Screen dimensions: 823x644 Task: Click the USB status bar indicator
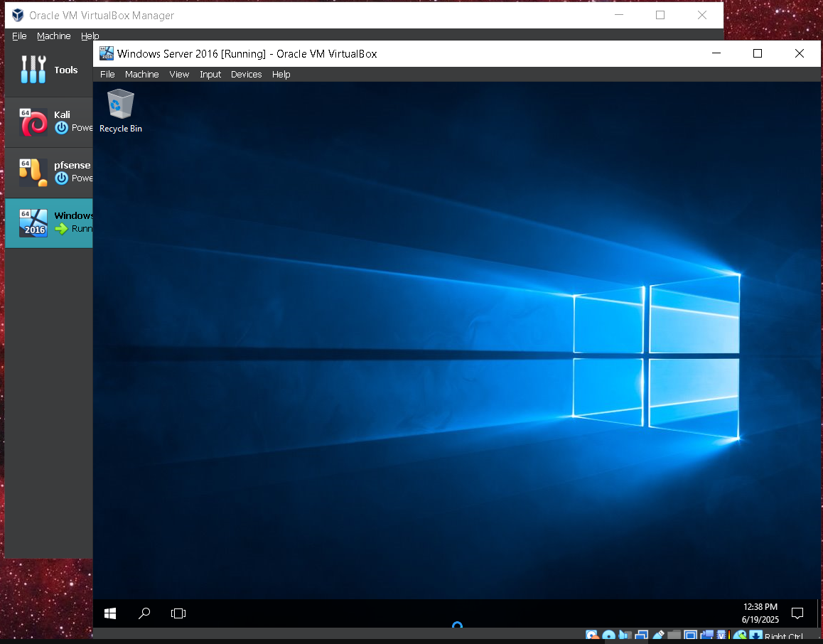pyautogui.click(x=658, y=635)
